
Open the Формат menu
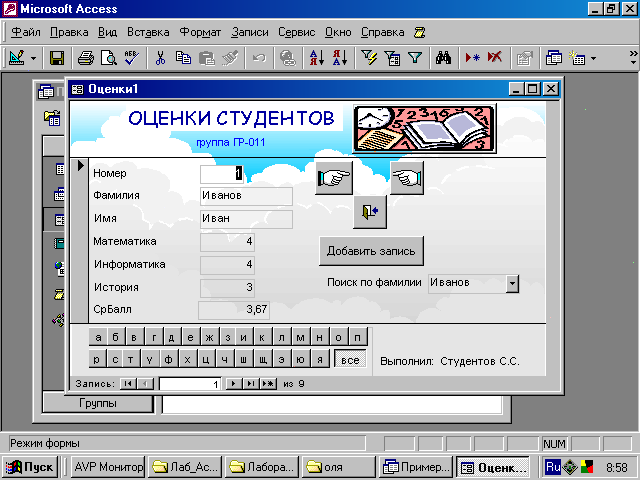200,32
